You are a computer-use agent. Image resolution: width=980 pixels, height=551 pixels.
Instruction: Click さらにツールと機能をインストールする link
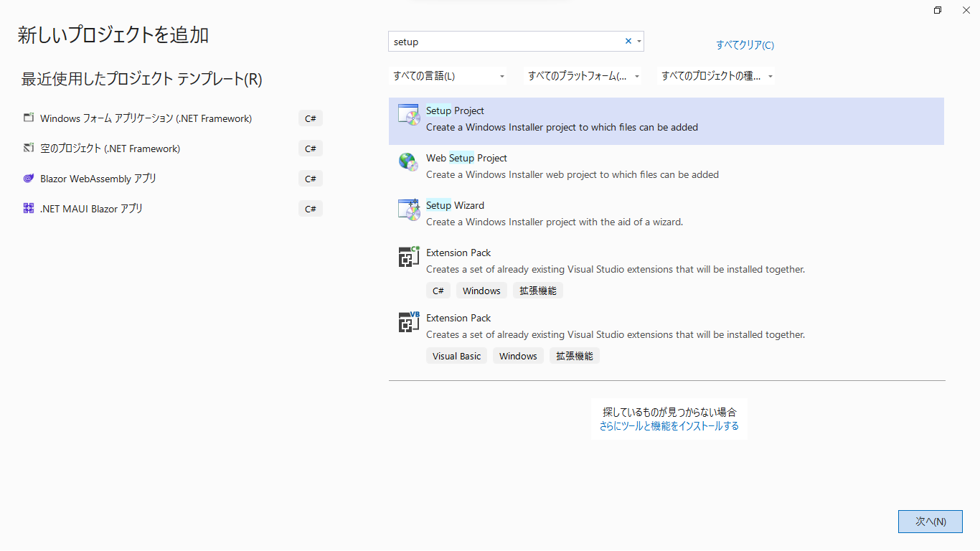click(x=669, y=426)
